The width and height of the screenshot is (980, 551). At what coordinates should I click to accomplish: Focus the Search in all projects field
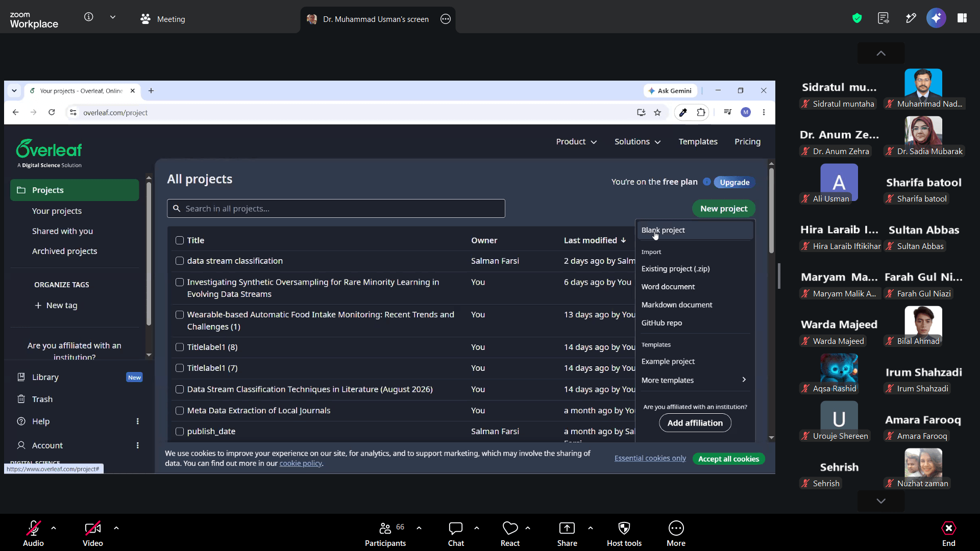pos(336,208)
